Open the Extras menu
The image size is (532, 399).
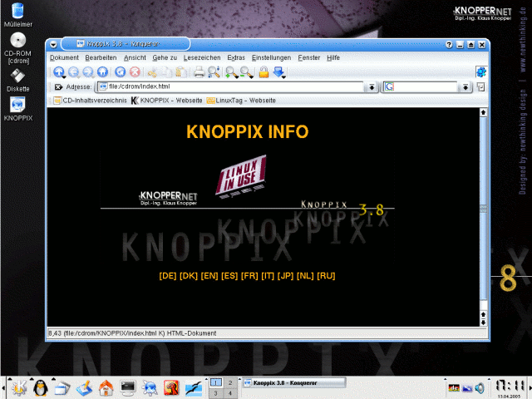(x=236, y=57)
